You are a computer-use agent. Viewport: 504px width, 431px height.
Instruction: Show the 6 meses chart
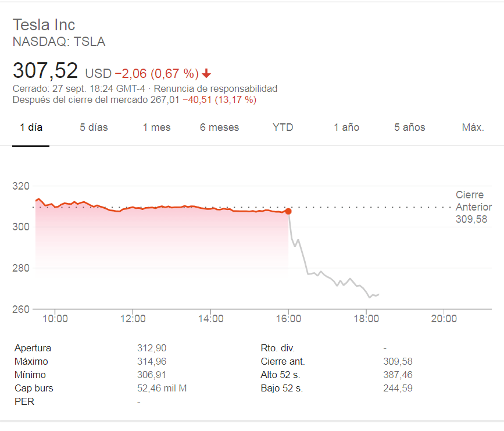click(x=219, y=127)
